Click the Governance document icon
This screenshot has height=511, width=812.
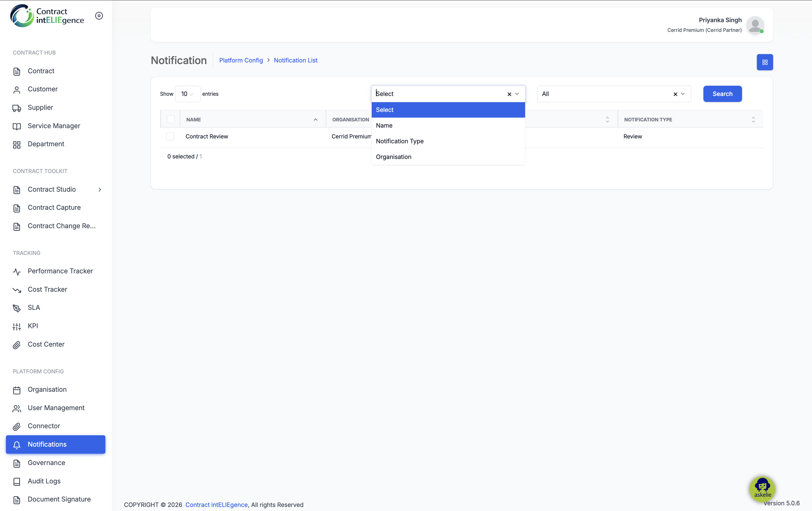[x=16, y=463]
